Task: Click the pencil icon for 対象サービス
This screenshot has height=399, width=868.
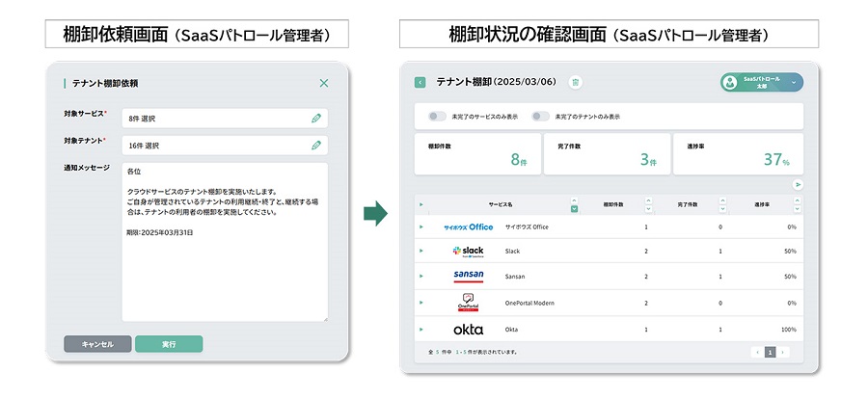Action: coord(316,118)
